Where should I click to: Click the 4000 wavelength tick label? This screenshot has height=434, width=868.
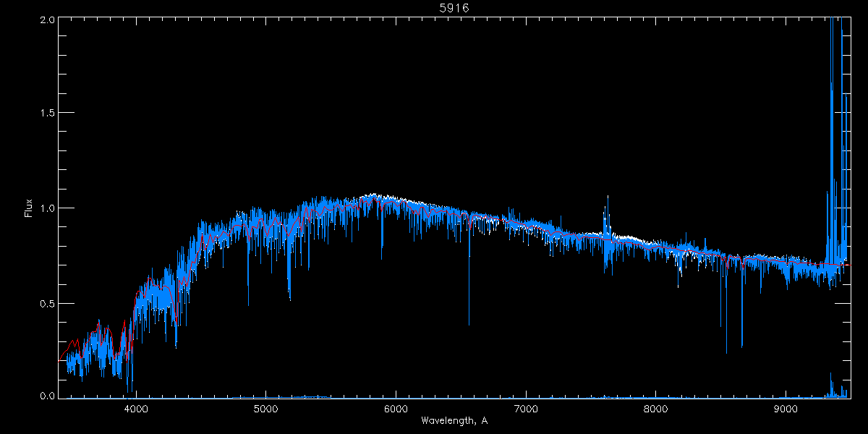(136, 408)
